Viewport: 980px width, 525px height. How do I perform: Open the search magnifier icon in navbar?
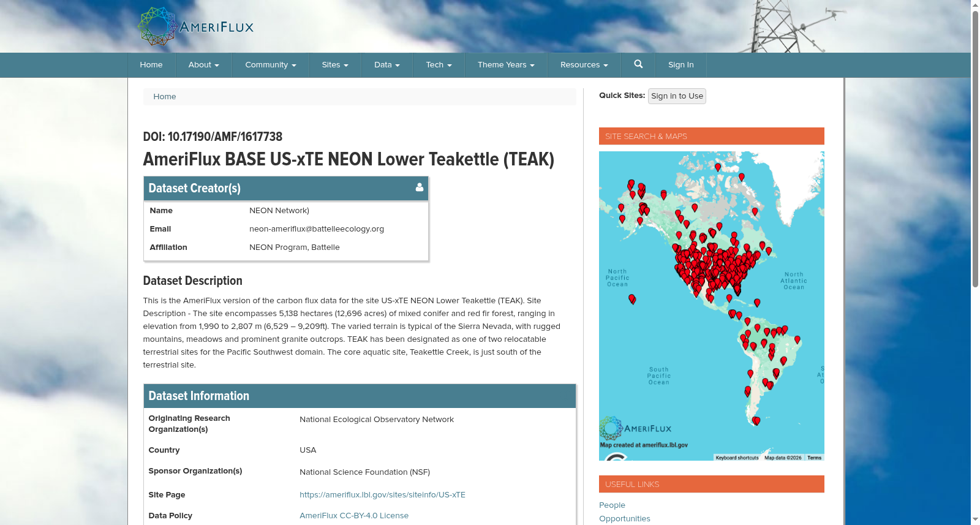click(x=638, y=64)
